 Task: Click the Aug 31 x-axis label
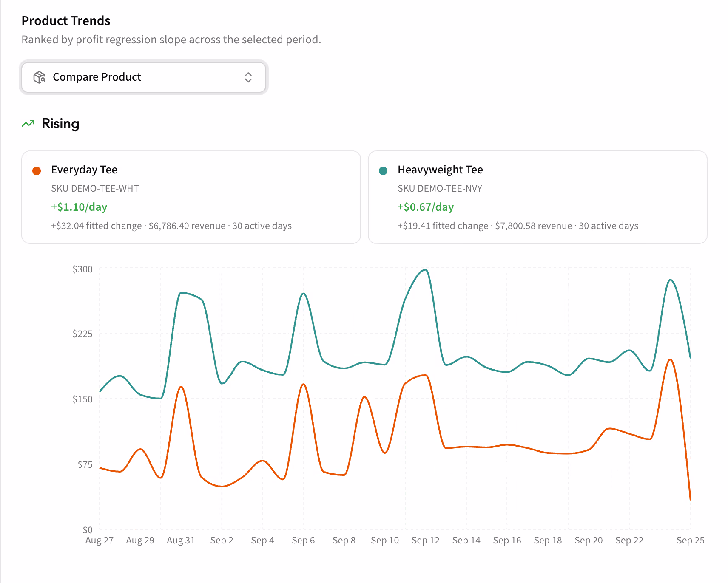(181, 541)
